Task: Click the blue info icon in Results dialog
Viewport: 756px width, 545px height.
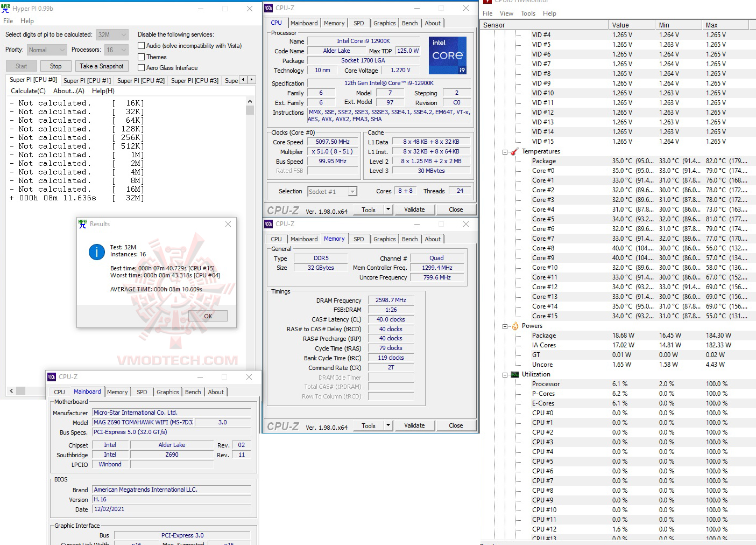Action: click(x=97, y=251)
